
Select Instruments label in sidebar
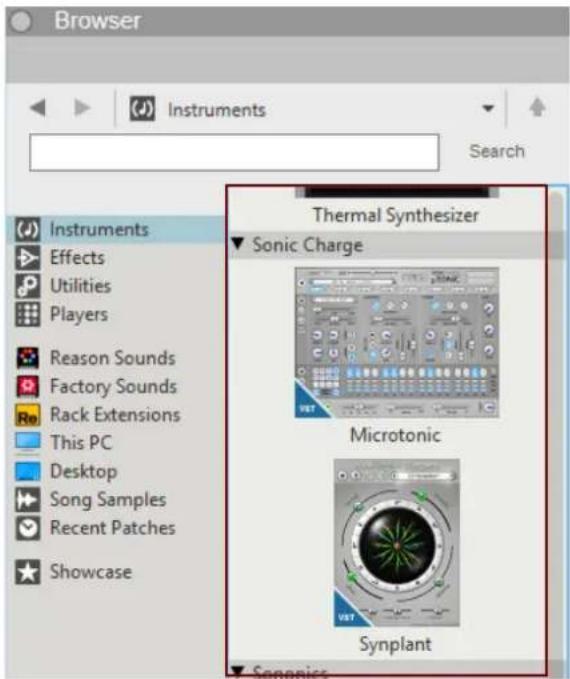99,230
